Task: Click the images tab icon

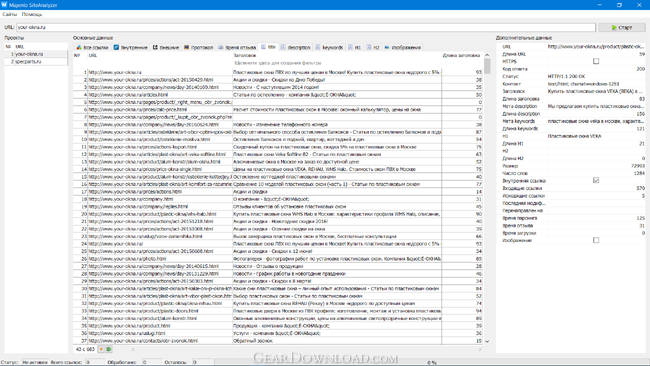Action: click(387, 47)
